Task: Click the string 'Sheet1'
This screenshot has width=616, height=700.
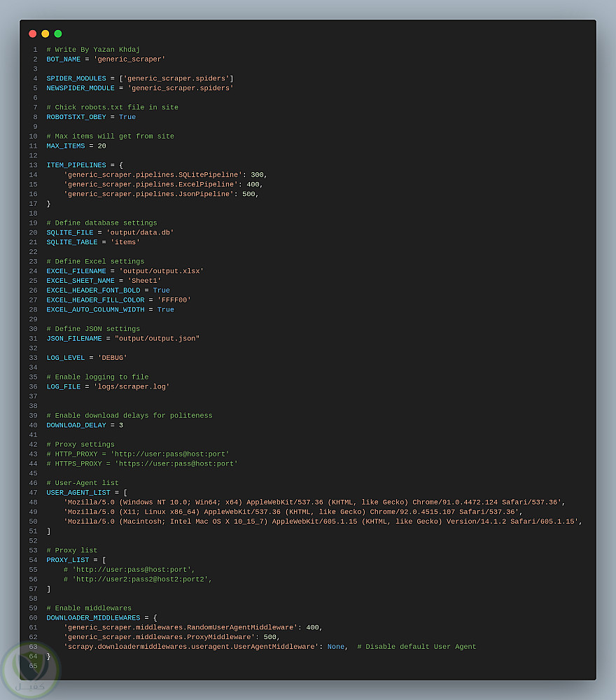Action: [x=144, y=281]
